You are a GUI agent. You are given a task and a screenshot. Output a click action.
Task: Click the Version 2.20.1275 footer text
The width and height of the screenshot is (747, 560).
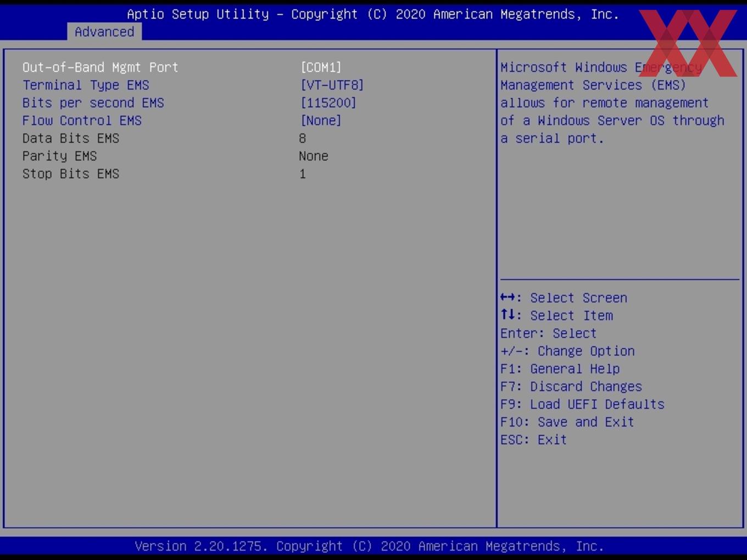[370, 546]
